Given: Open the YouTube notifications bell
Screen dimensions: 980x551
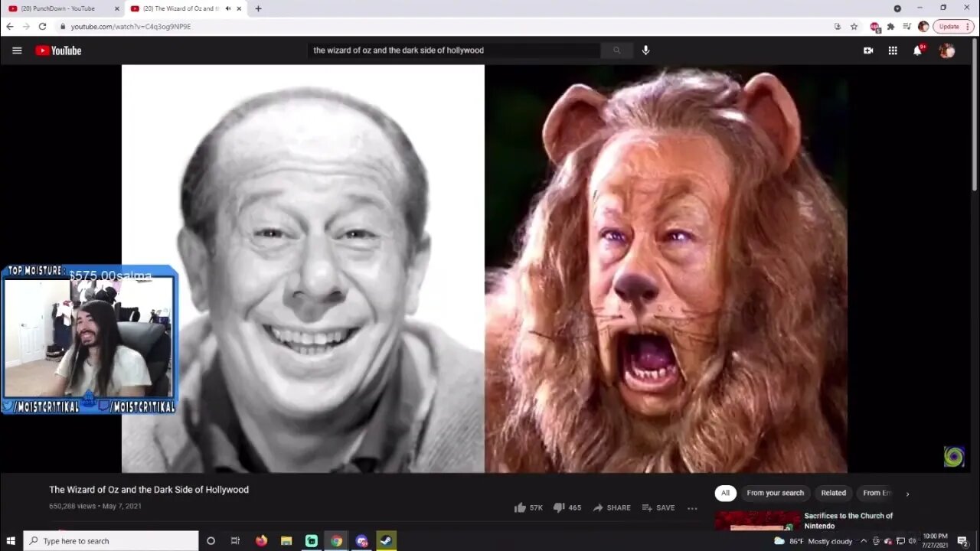Looking at the screenshot, I should tap(918, 51).
